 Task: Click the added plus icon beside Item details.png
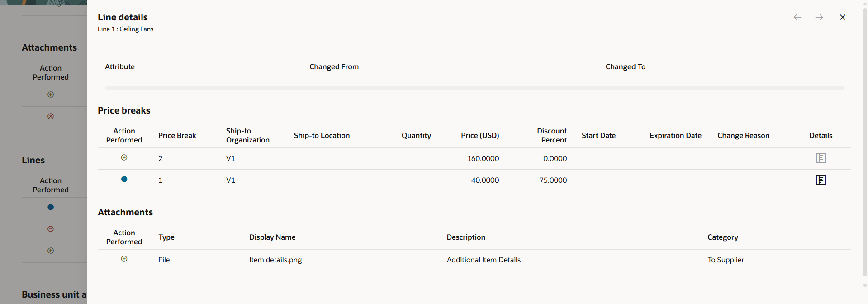coord(124,259)
